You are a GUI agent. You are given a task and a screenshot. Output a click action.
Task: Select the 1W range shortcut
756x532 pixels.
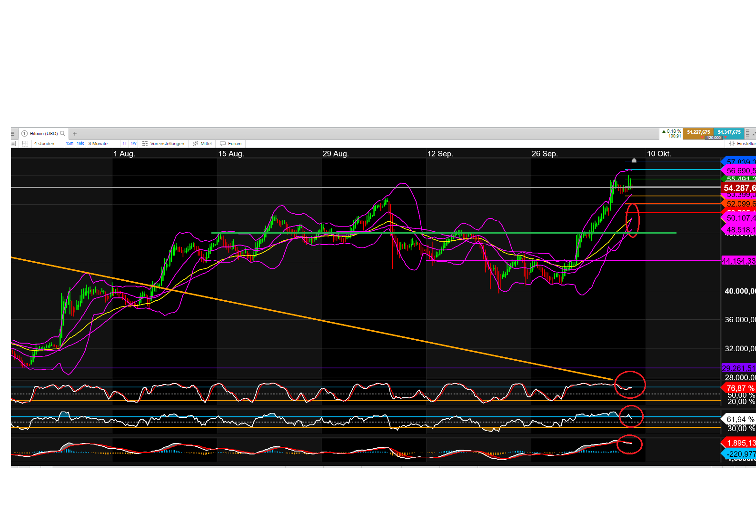click(x=134, y=143)
